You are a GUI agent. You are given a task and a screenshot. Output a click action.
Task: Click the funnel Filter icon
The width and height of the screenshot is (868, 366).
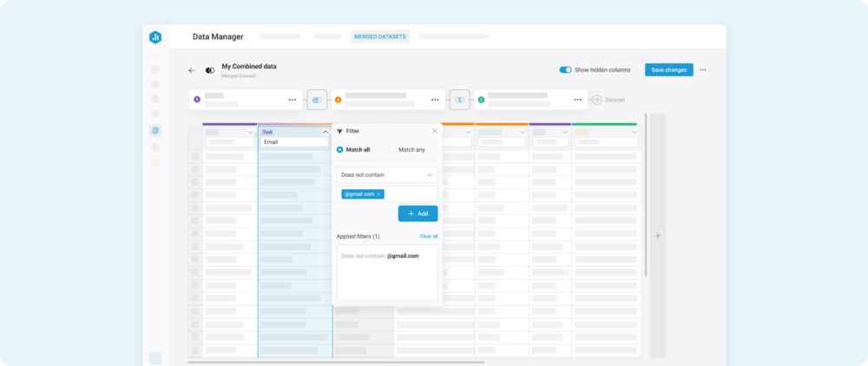pos(340,131)
